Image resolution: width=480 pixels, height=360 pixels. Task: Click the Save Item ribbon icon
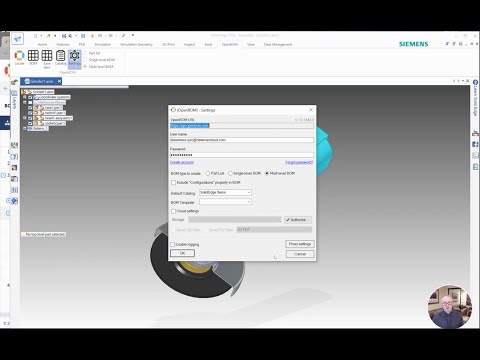tap(47, 59)
